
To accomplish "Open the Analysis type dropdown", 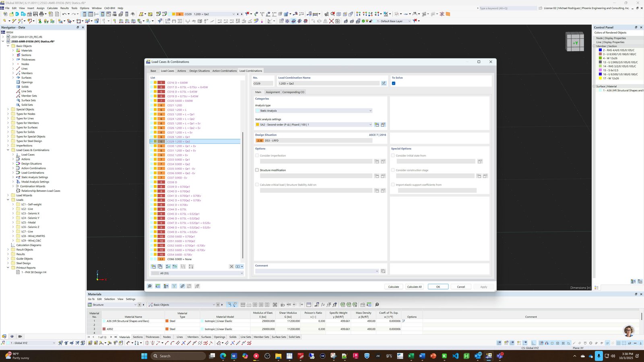I will 314,111.
